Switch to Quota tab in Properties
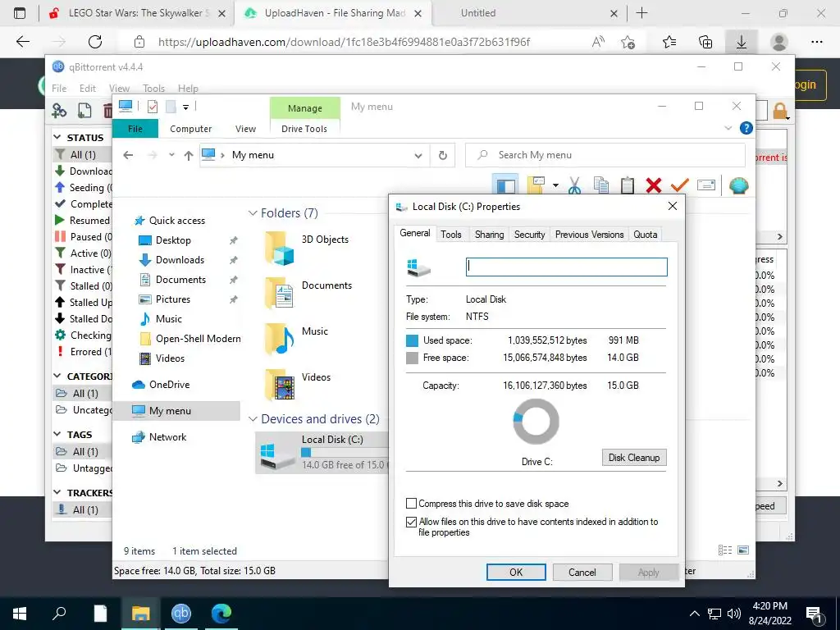This screenshot has width=840, height=630. (x=645, y=235)
